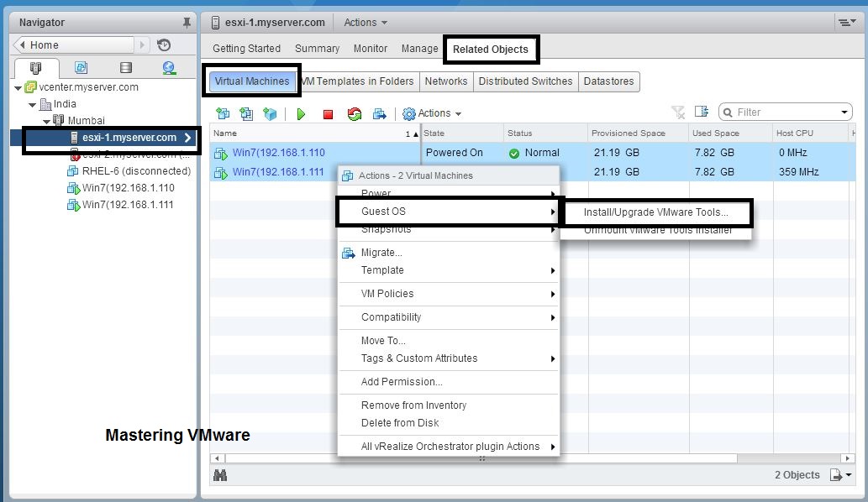Power off selected VMs with red stop icon

[329, 114]
